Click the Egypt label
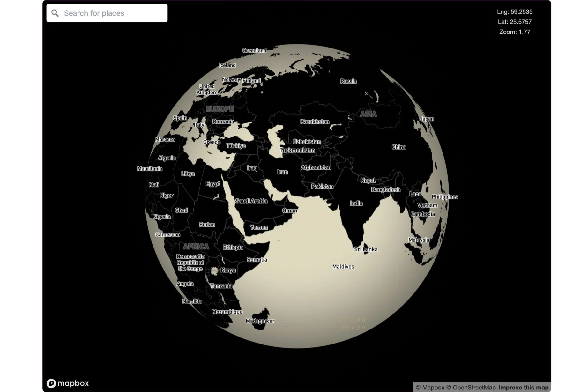588x392 pixels. pyautogui.click(x=213, y=184)
